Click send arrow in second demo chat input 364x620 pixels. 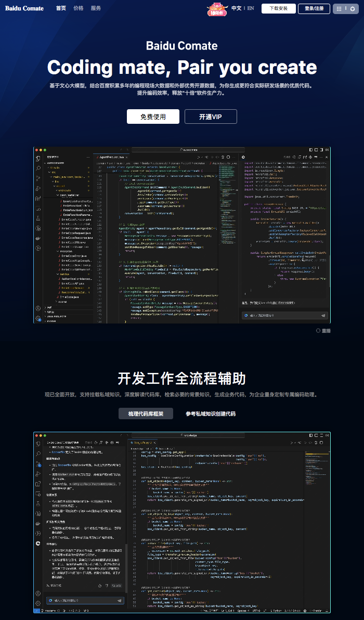tap(120, 600)
